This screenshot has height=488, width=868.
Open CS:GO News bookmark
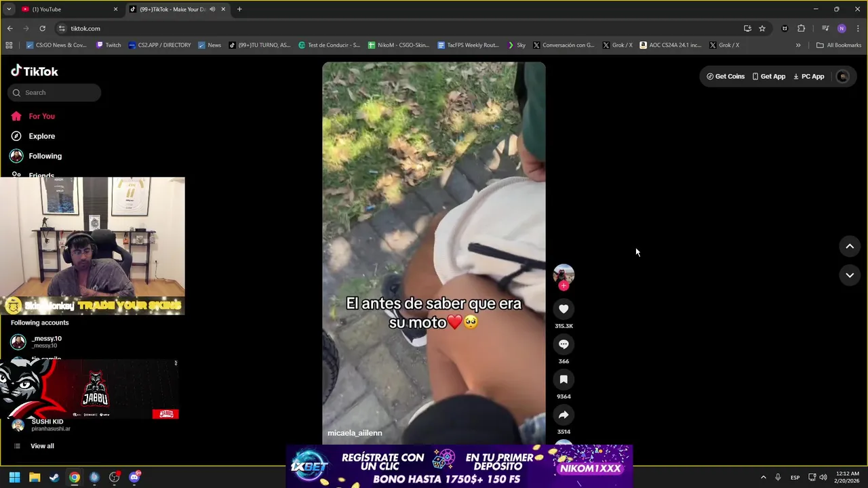pos(56,45)
